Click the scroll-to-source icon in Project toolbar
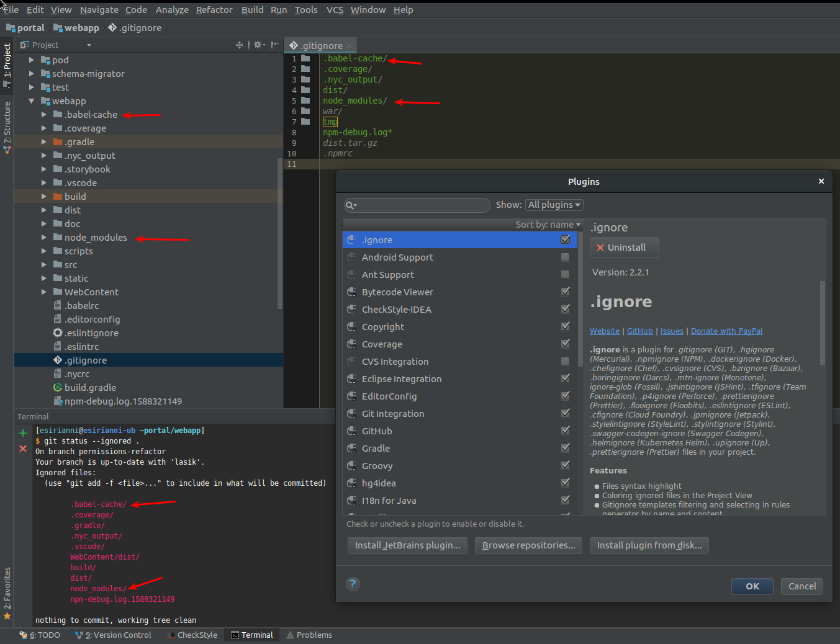840x644 pixels. click(240, 45)
